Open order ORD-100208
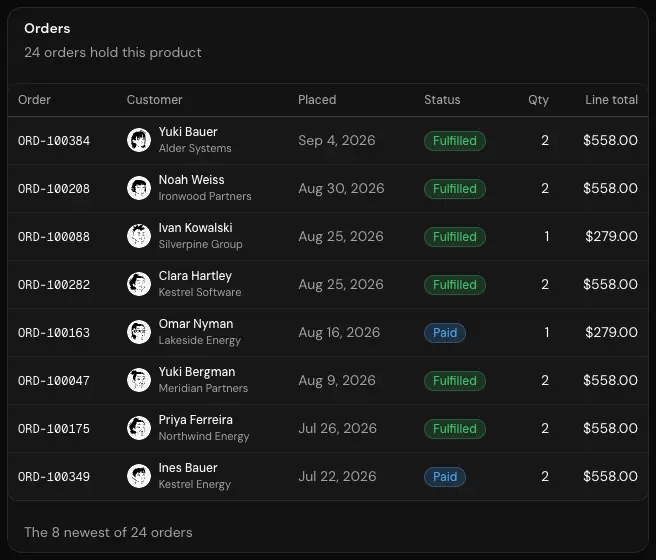 [54, 189]
